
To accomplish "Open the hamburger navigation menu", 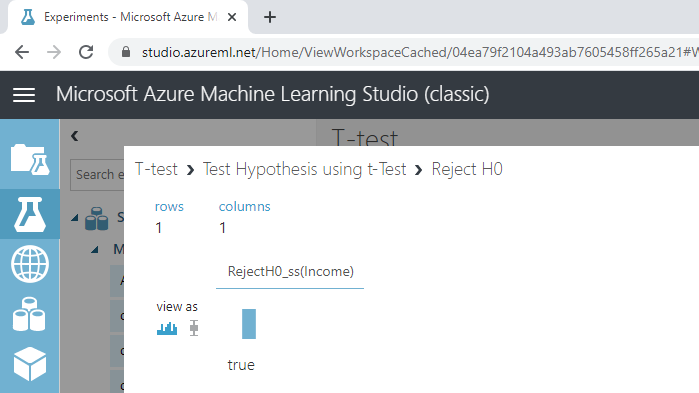I will pos(24,95).
